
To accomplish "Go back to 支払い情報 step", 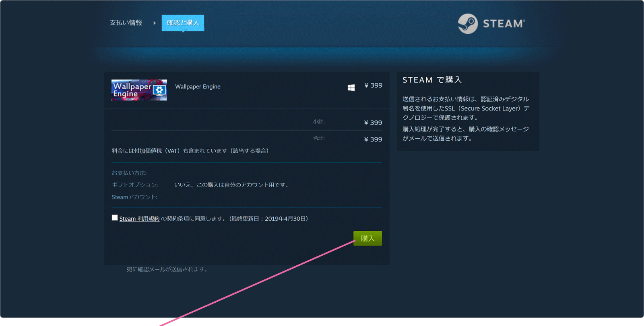I will [x=126, y=23].
